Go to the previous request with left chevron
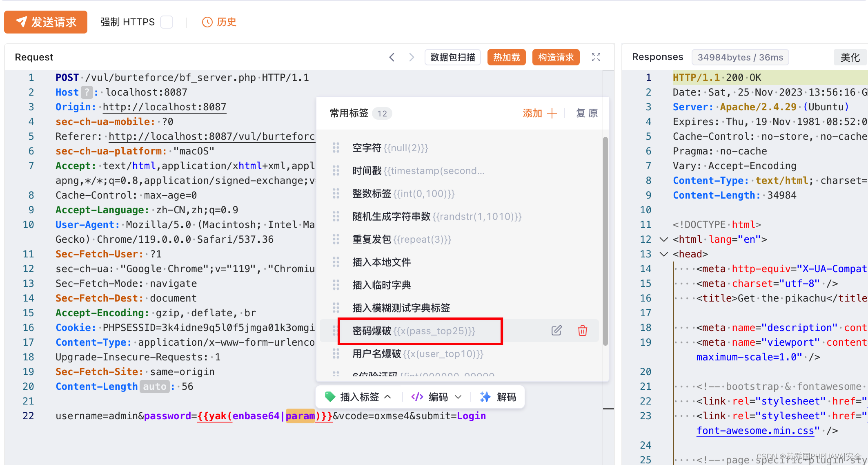 point(392,57)
